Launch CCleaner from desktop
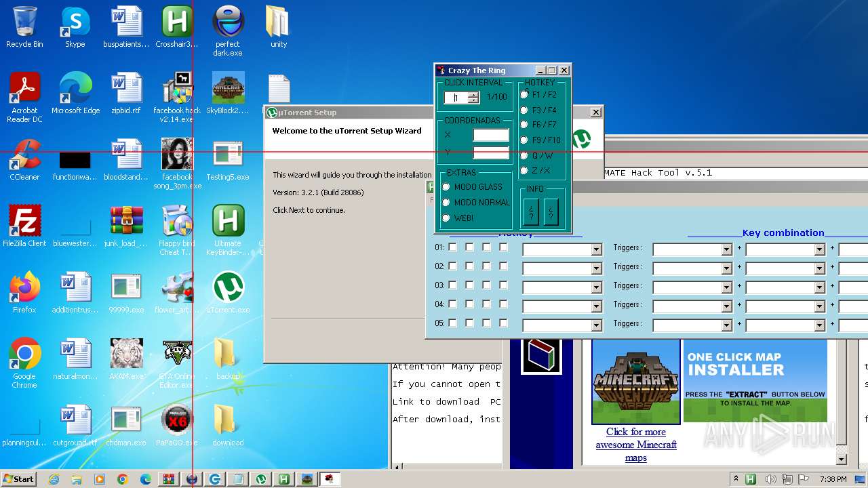The width and height of the screenshot is (868, 488). [x=24, y=161]
